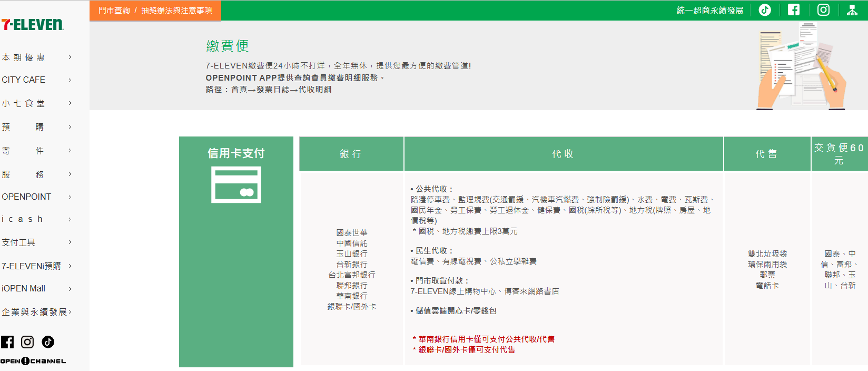The height and width of the screenshot is (371, 868).
Task: Click the credit card icon under 信用卡支付
Action: coord(236,185)
